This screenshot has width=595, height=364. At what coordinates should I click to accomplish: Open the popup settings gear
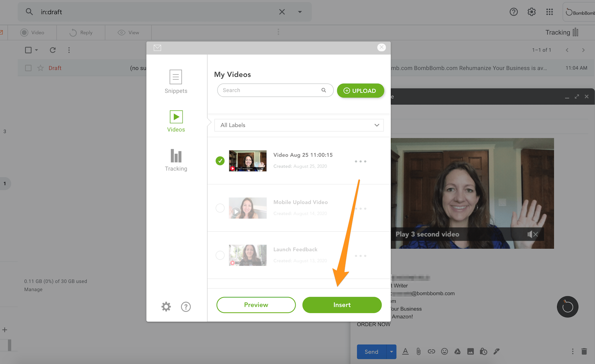[166, 306]
